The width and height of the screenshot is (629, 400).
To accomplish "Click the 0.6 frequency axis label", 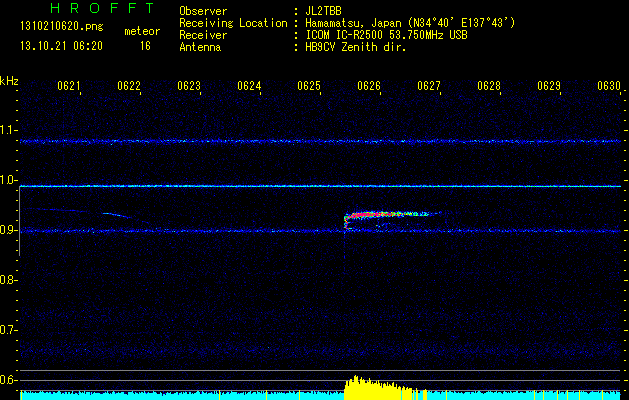I will [x=9, y=380].
